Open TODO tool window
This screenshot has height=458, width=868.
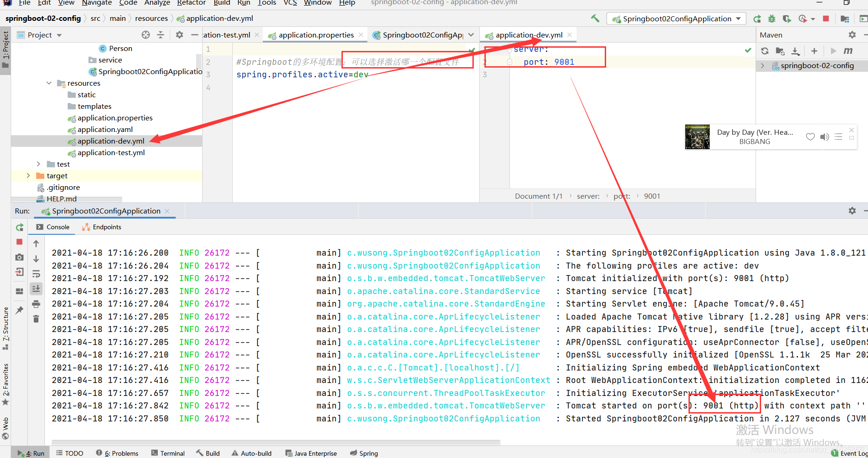coord(69,453)
